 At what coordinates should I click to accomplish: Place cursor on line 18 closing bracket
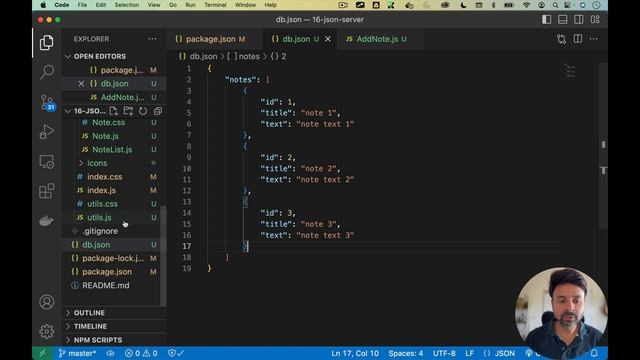tap(227, 257)
